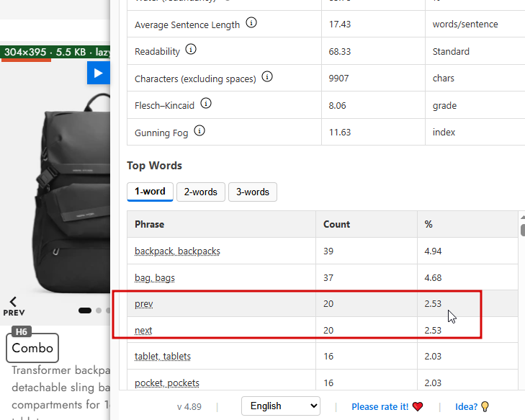Click the Phrase column header
The width and height of the screenshot is (525, 420).
[x=221, y=224]
